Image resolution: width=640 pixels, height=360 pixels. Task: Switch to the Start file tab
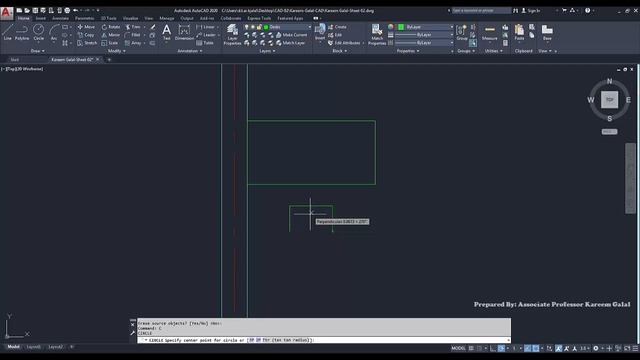pyautogui.click(x=15, y=60)
